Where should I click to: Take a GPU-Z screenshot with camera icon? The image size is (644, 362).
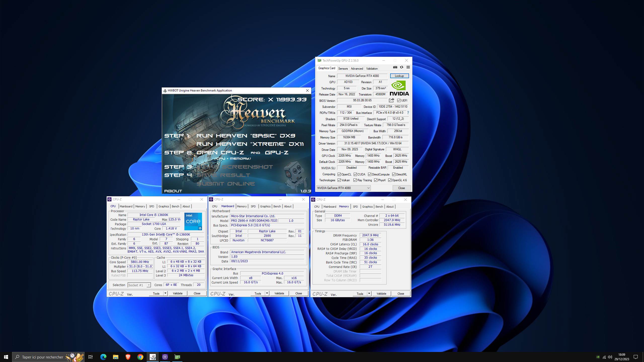(x=395, y=67)
